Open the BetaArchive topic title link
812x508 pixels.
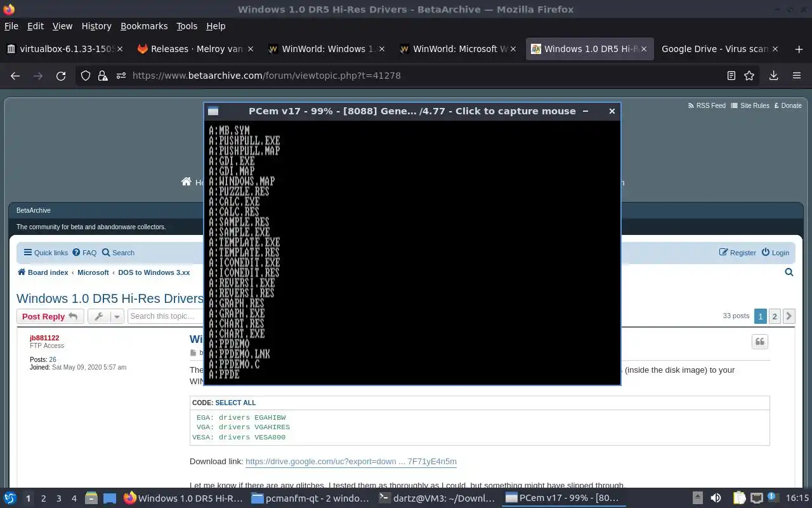(x=110, y=298)
